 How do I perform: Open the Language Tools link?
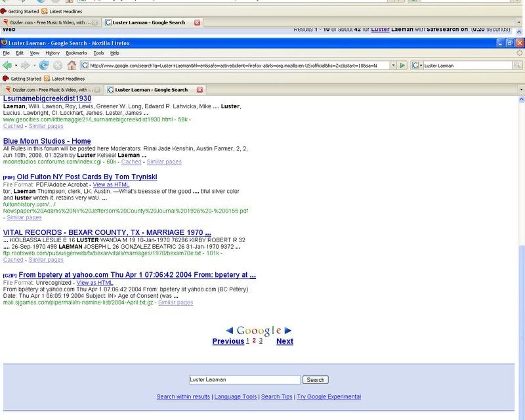236,397
